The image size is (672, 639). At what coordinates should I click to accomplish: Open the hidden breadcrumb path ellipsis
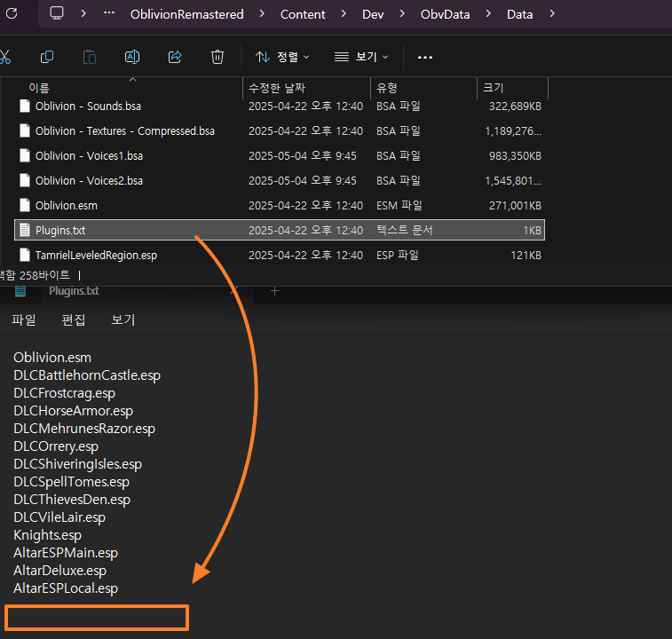pyautogui.click(x=109, y=12)
